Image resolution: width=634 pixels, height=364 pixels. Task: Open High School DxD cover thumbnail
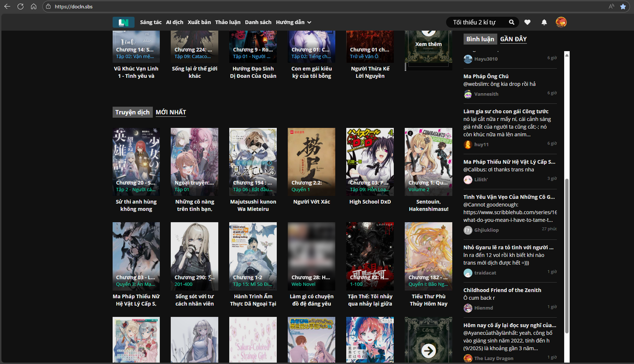370,162
